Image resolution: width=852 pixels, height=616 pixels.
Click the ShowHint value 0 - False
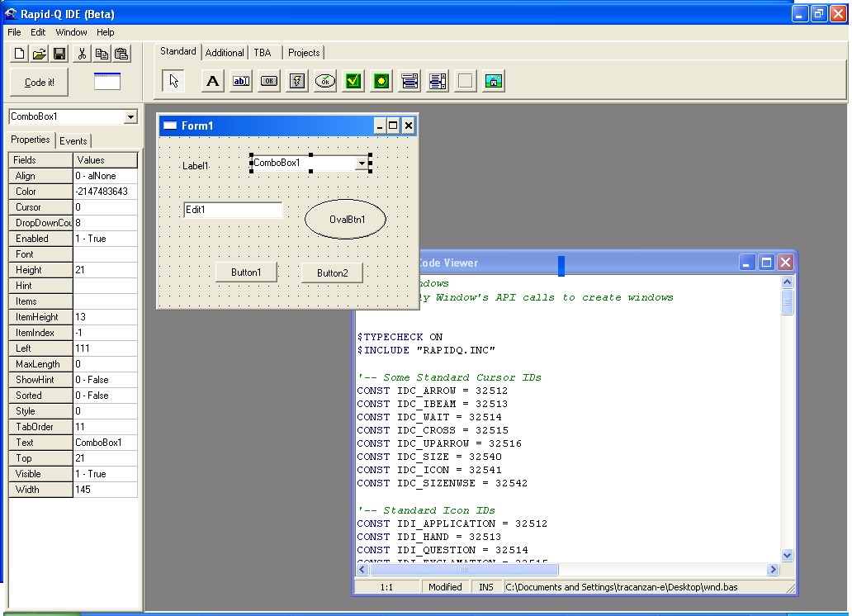tap(106, 380)
